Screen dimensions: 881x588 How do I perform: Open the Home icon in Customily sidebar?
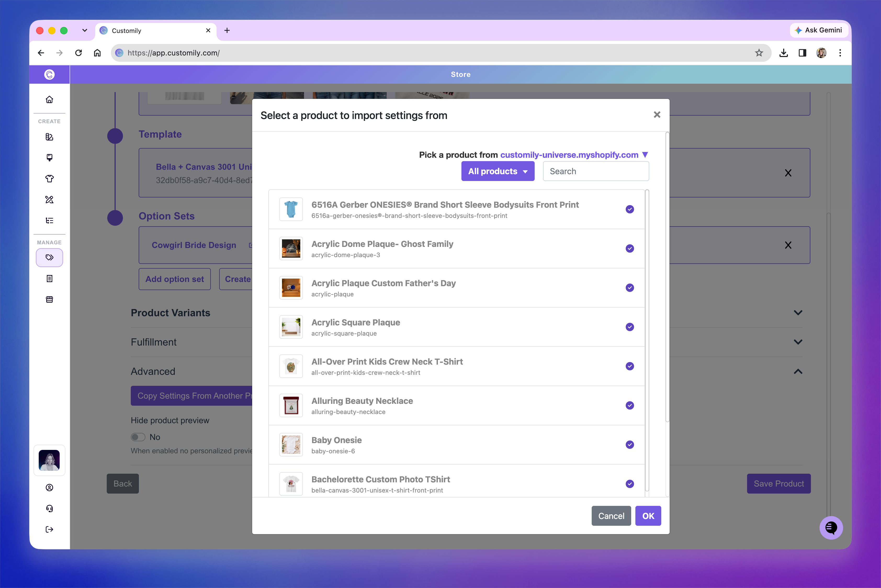(x=49, y=99)
